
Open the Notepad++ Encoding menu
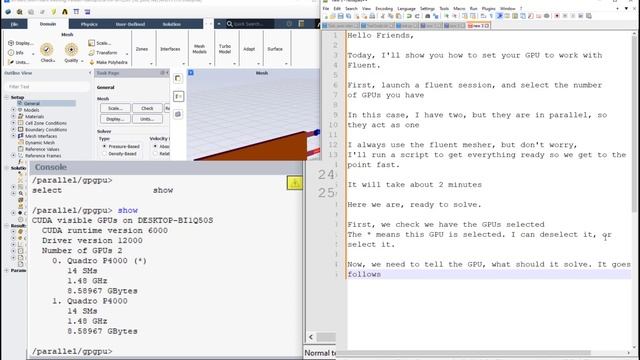point(384,9)
